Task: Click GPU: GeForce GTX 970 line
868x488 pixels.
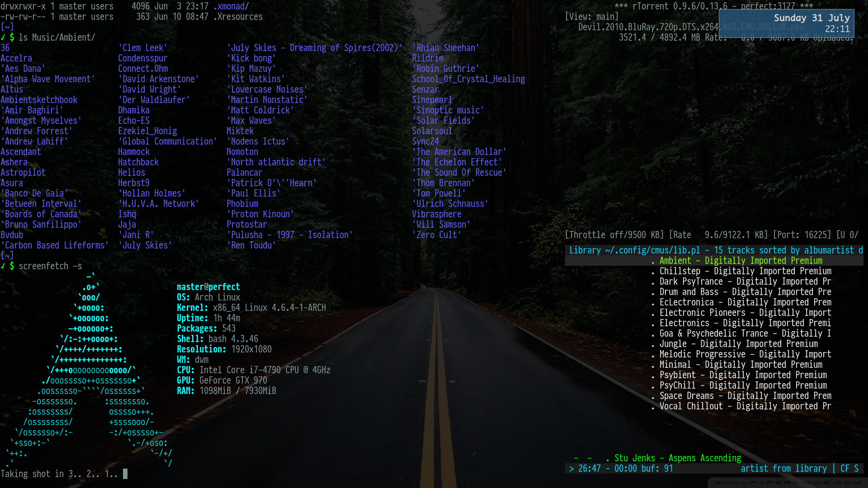Action: coord(222,380)
